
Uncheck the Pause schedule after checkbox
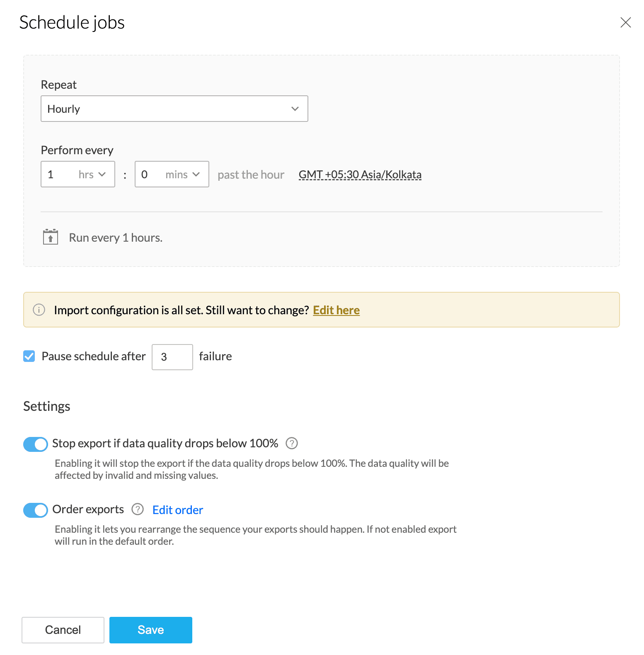tap(29, 356)
